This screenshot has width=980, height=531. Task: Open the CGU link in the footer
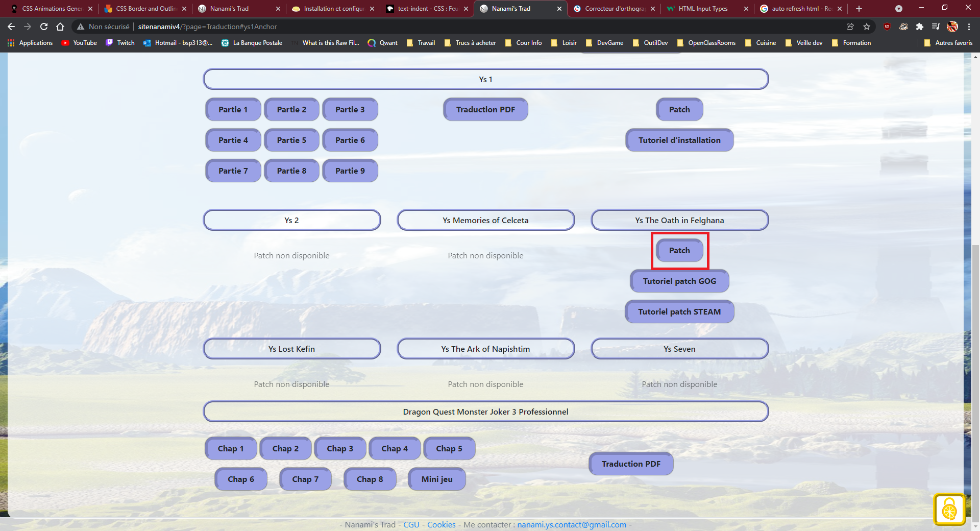coord(411,525)
